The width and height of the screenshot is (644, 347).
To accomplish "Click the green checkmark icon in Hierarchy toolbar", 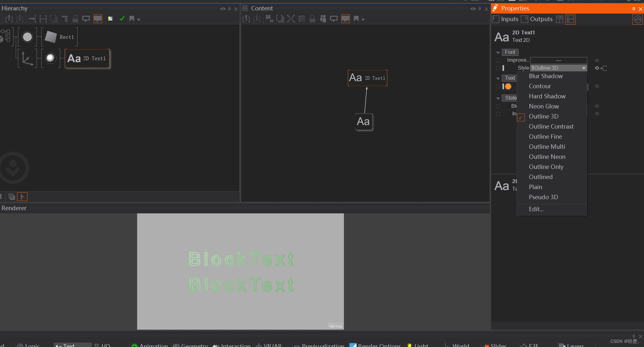I will (x=122, y=19).
